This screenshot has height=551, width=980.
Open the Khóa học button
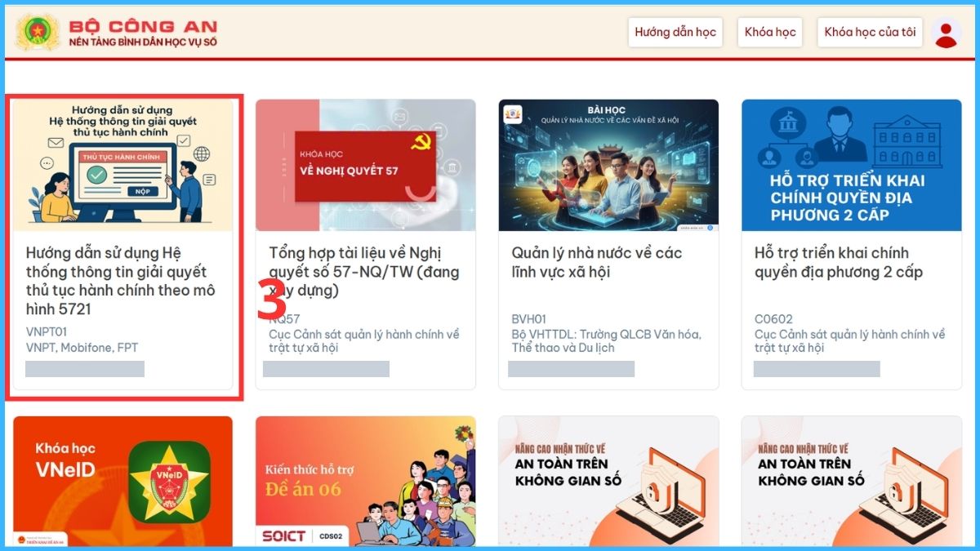pos(770,33)
